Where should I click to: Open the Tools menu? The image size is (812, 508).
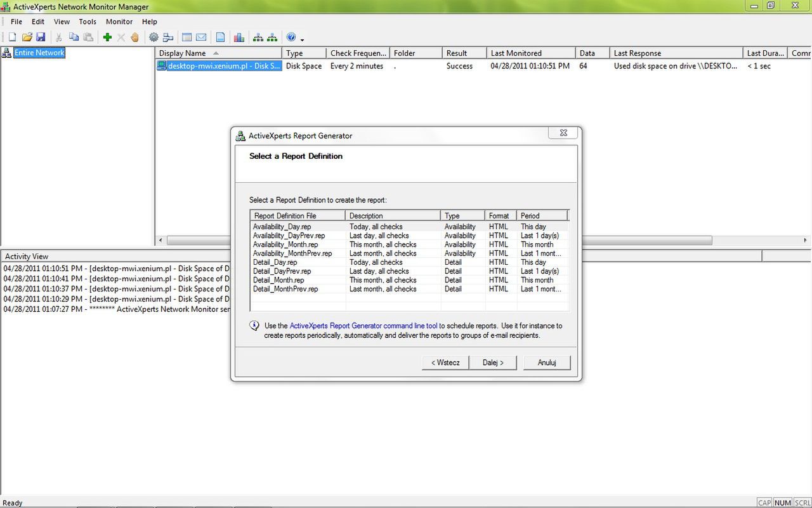coord(88,22)
